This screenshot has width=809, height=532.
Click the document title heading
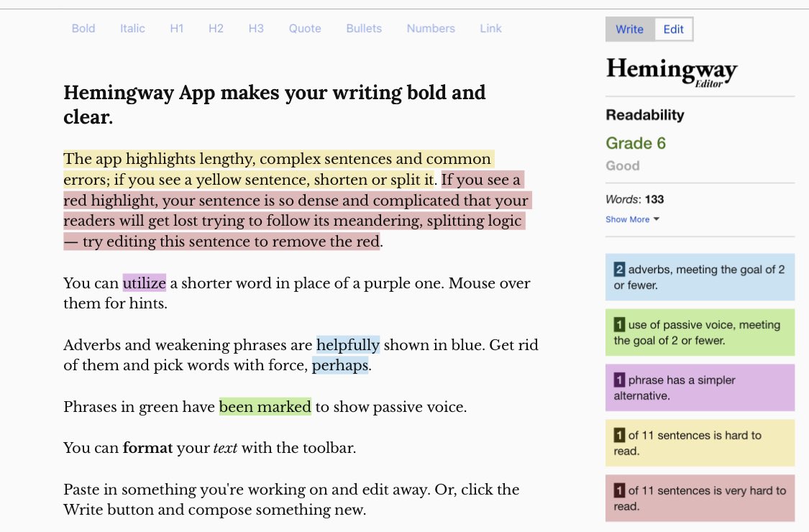point(275,105)
